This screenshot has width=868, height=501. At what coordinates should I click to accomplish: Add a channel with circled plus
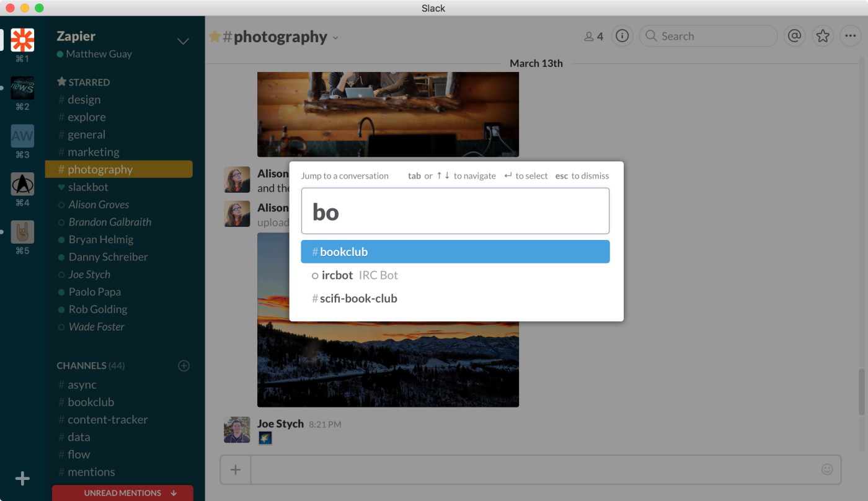(184, 366)
